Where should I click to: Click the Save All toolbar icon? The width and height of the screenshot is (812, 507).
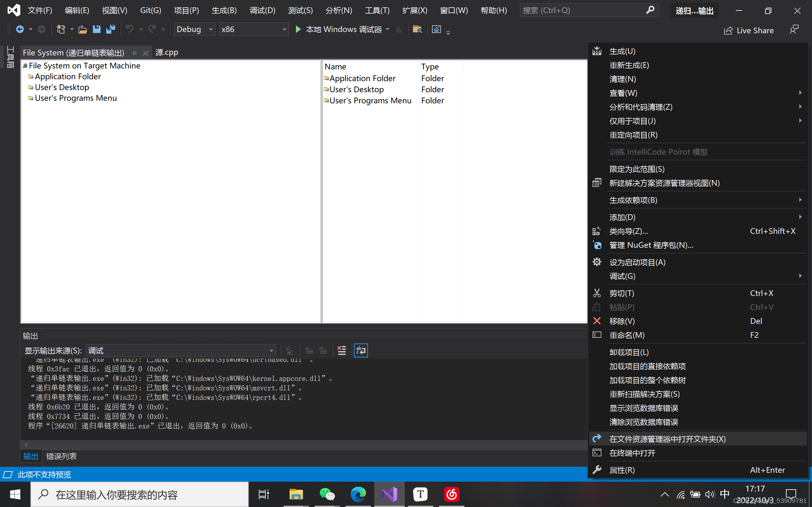tap(110, 29)
